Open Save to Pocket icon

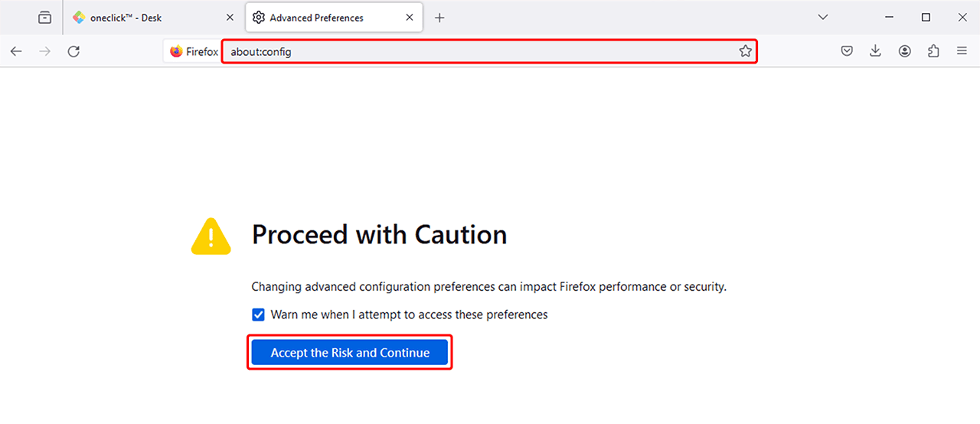click(x=847, y=51)
